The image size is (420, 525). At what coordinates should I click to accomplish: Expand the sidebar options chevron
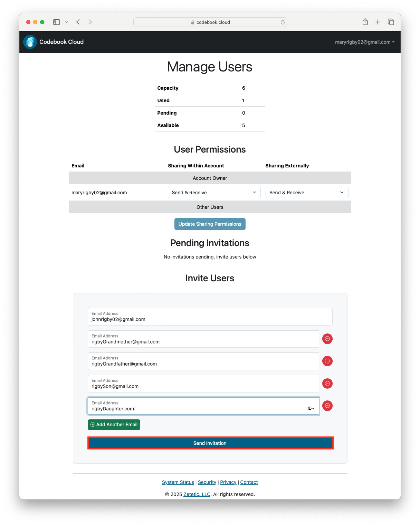tap(66, 22)
